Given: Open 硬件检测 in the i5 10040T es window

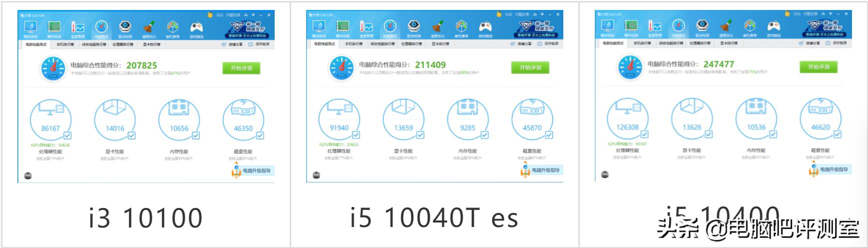Looking at the screenshot, I should coord(343,27).
